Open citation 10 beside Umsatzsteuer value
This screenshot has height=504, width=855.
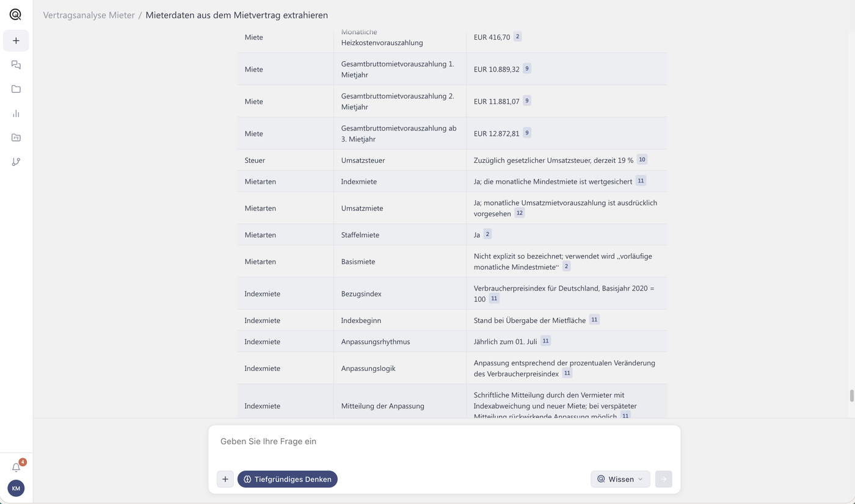click(642, 159)
